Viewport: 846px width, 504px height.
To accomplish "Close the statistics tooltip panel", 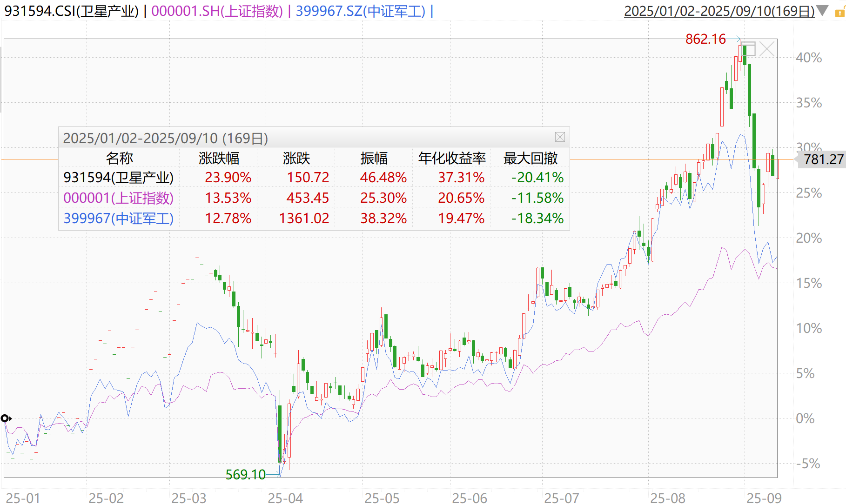I will [x=560, y=137].
